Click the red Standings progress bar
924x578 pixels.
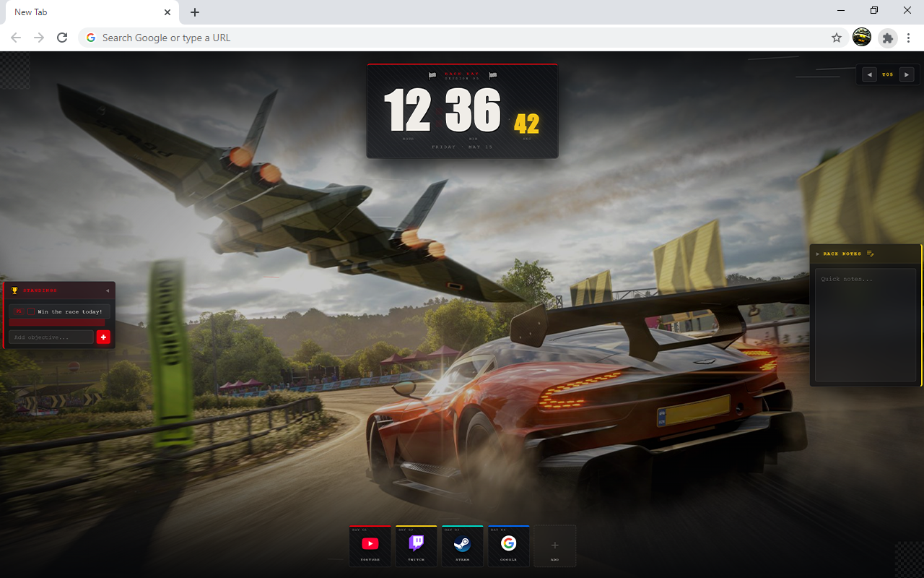point(57,323)
